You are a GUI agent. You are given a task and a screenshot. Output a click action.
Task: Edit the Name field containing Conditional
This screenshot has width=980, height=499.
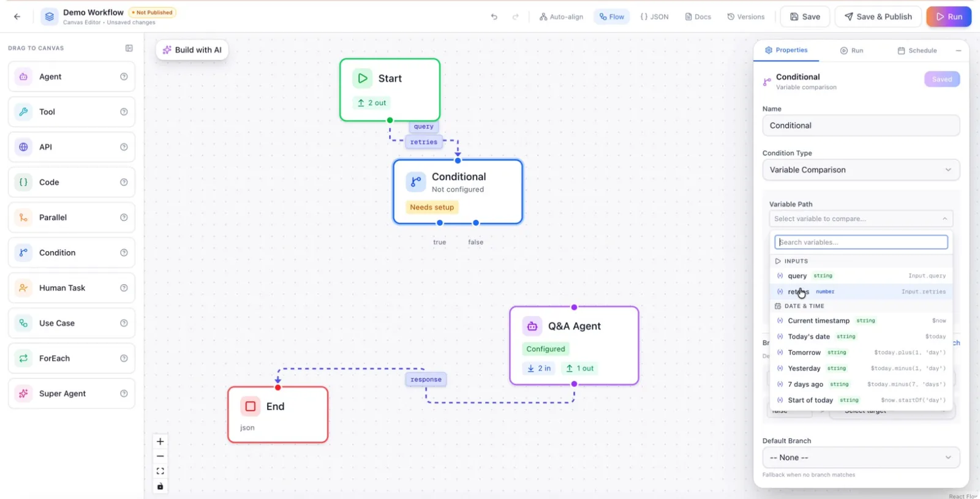861,126
